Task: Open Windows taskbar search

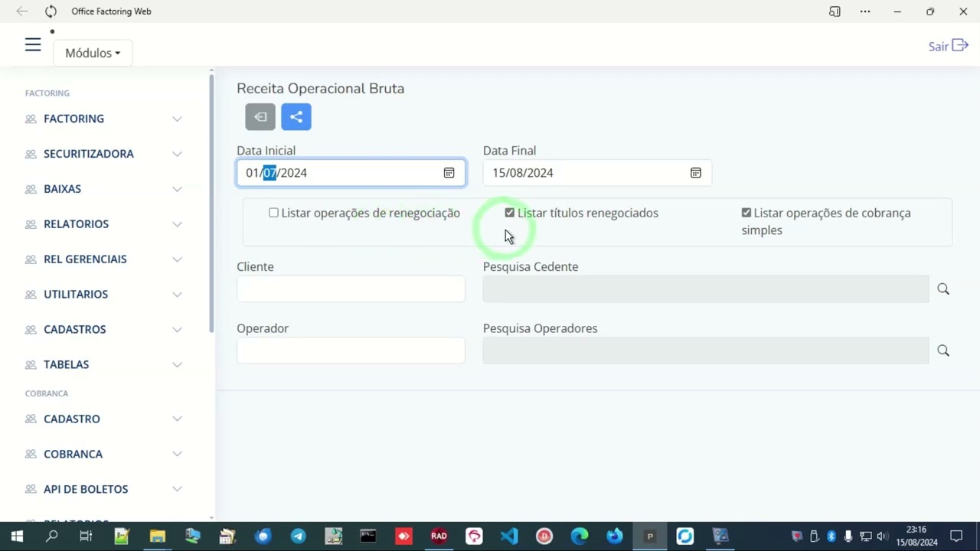Action: coord(52,536)
